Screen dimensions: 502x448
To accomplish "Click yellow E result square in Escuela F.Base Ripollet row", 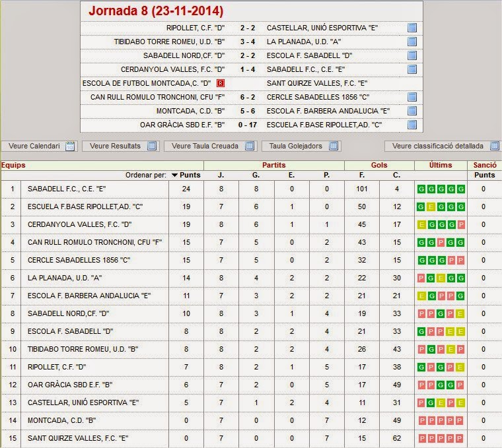I will pos(431,207).
